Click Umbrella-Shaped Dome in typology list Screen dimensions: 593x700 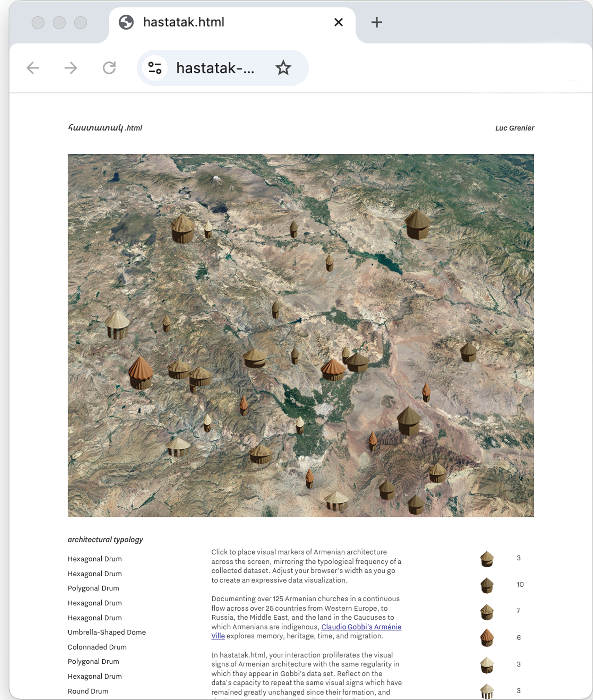point(106,632)
